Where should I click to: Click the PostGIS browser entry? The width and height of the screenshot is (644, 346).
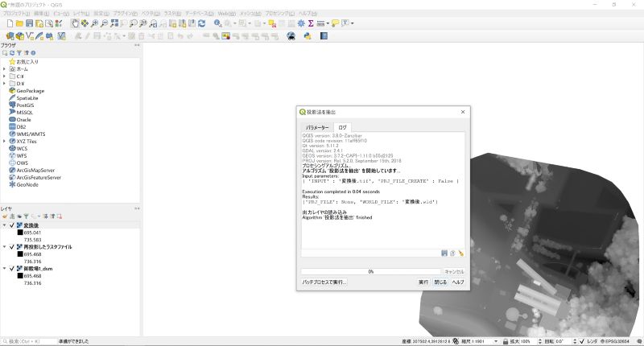click(x=24, y=105)
